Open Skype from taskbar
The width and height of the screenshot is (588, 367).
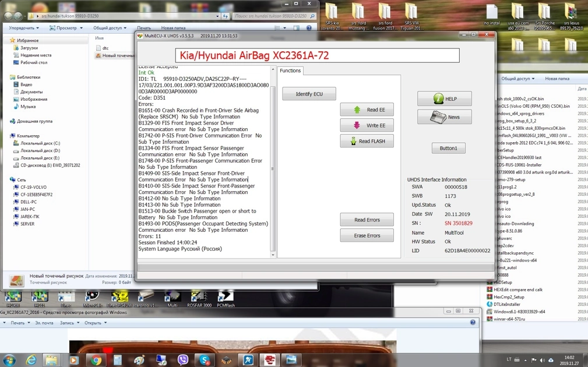click(205, 360)
